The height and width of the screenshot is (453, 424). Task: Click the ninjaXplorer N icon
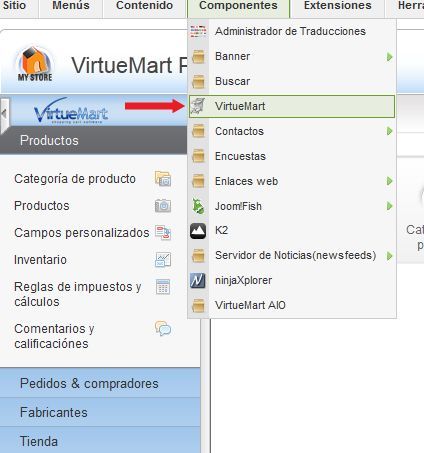198,280
